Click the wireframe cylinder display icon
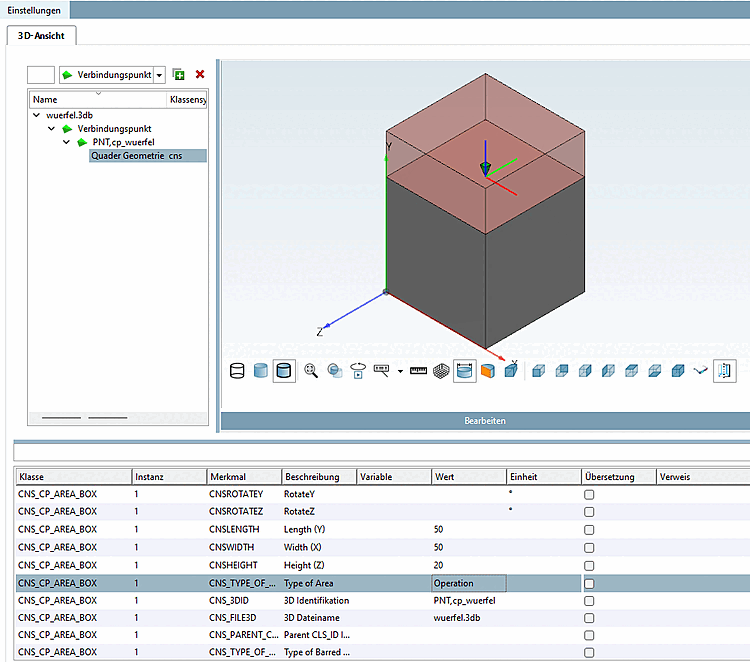This screenshot has width=750, height=662. click(x=237, y=371)
